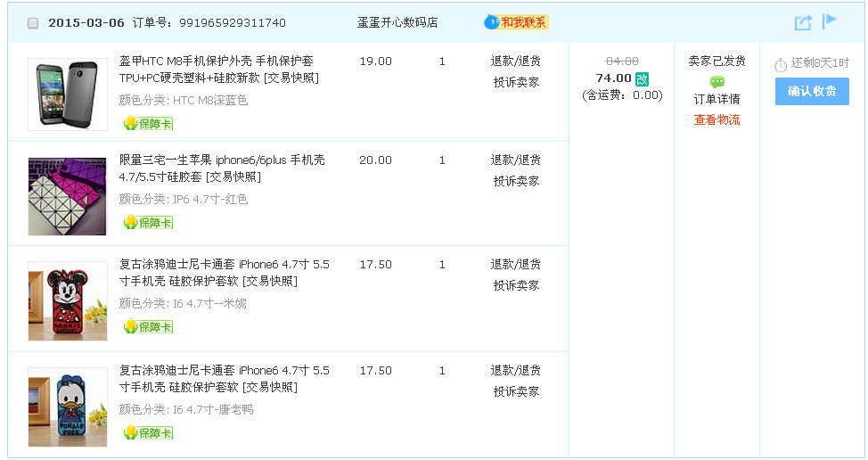Open the HTC M8 case product thumbnail

[x=68, y=94]
